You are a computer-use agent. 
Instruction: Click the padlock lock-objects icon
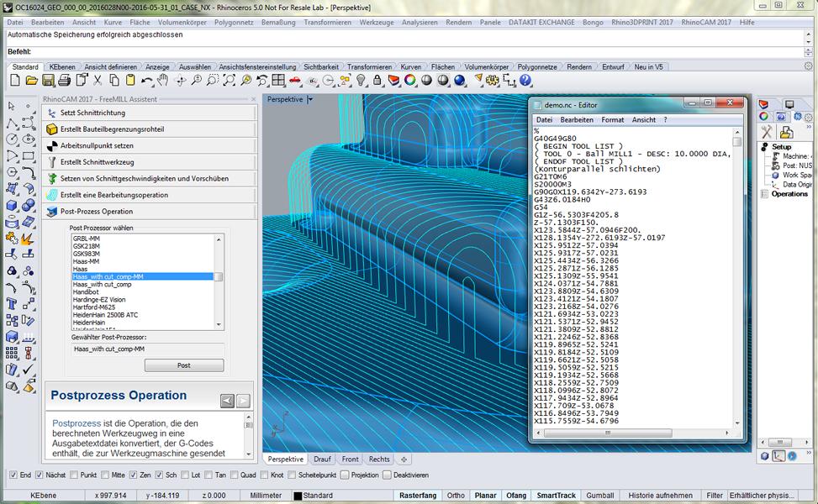[x=377, y=81]
